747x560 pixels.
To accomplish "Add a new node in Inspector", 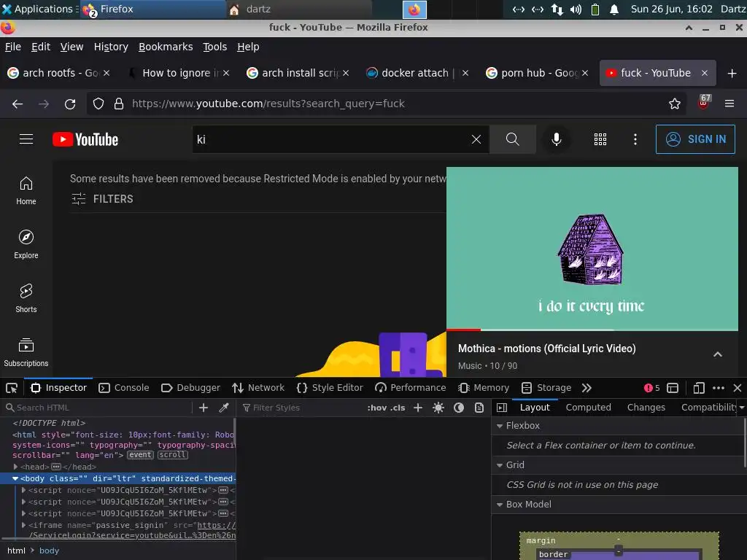I will pyautogui.click(x=204, y=408).
